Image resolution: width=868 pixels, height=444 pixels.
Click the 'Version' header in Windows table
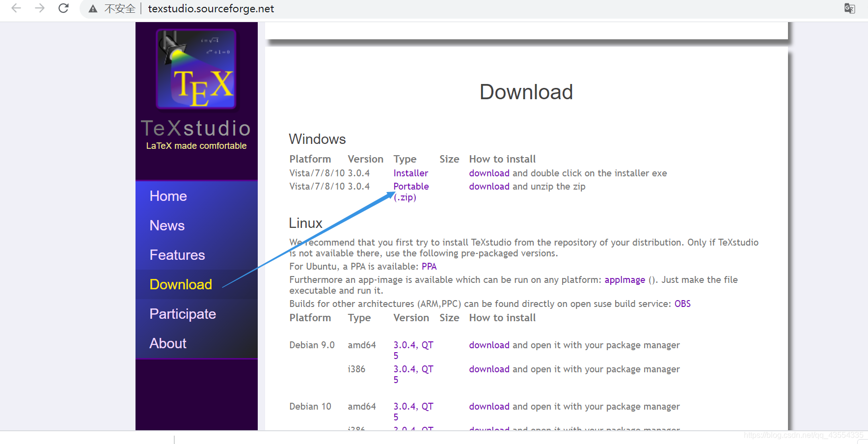click(x=365, y=159)
